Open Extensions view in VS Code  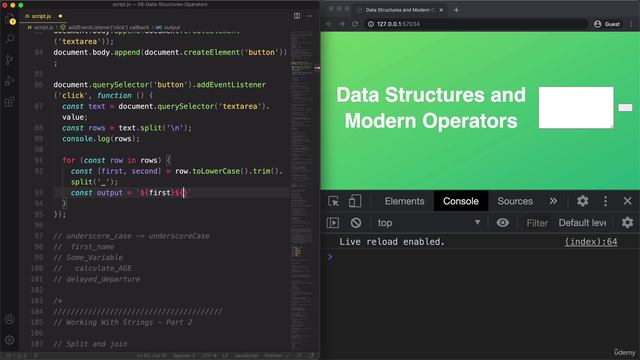pos(10,102)
